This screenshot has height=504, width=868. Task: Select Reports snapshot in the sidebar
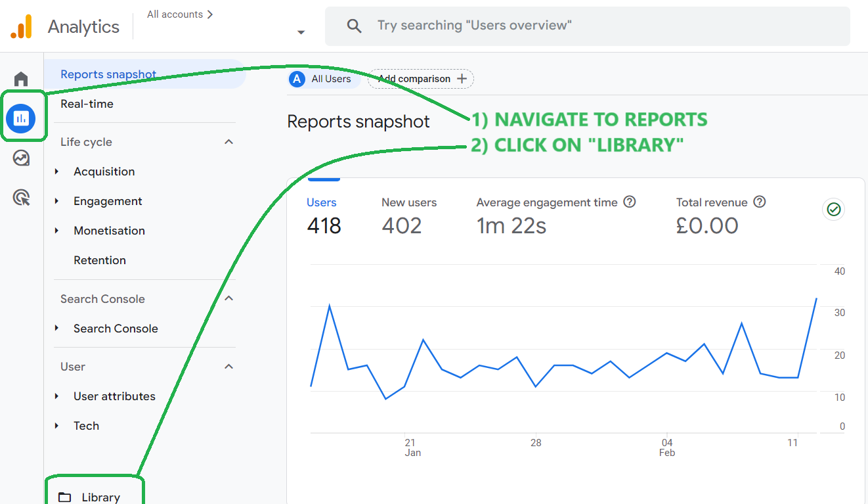tap(144, 74)
